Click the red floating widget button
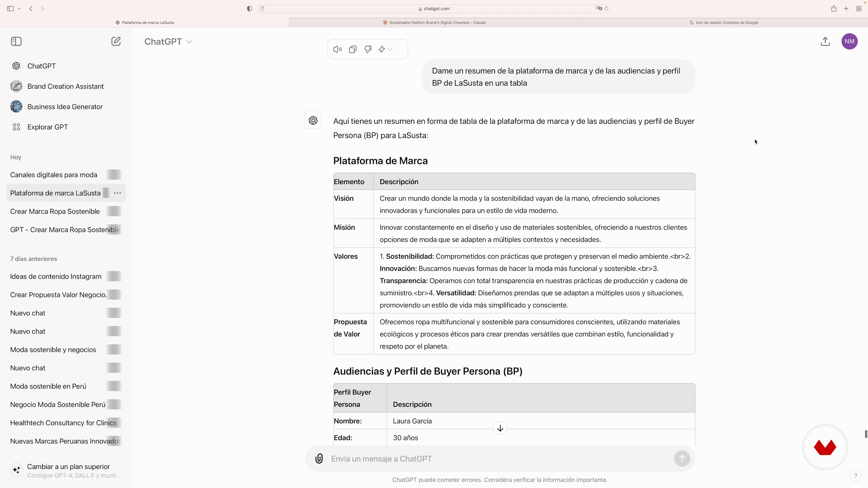 (825, 447)
